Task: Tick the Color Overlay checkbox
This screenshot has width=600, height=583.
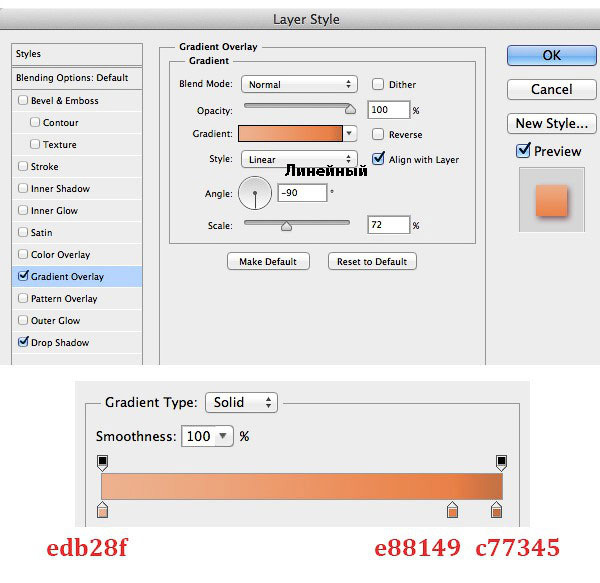Action: click(23, 254)
